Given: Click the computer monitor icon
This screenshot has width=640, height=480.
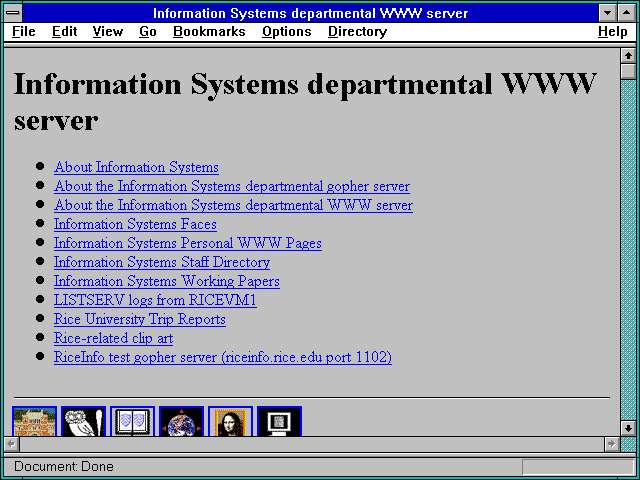Looking at the screenshot, I should (x=279, y=421).
